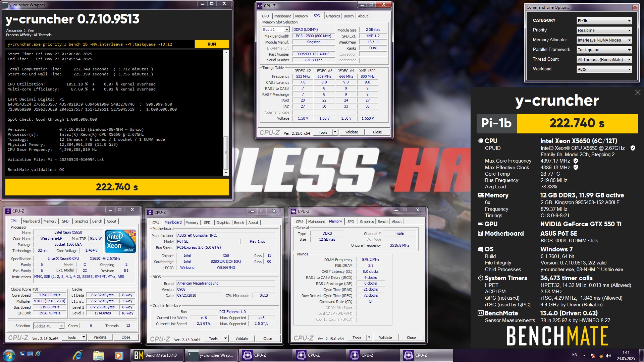Open Thread Count dropdown (All Threads)
This screenshot has width=644, height=362.
pos(604,59)
